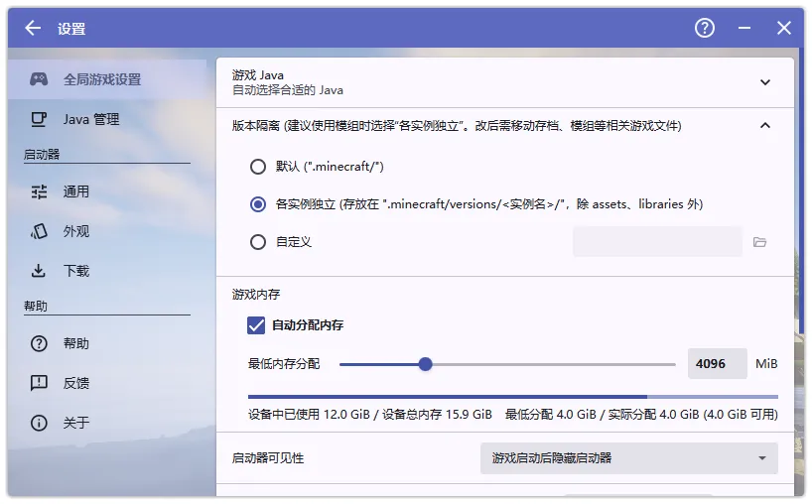This screenshot has height=504, width=812.
Task: Select the default ".minecraft/" radio option
Action: click(x=258, y=167)
